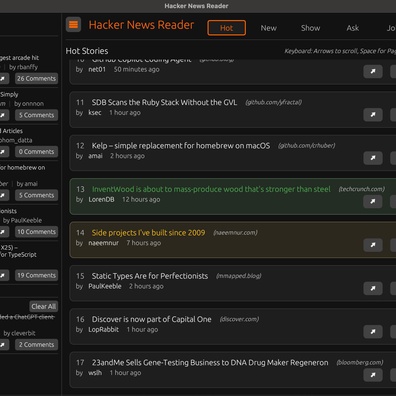This screenshot has width=396, height=396.
Task: Open sidebar link icon beside 2 Comments
Action: pos(3,345)
